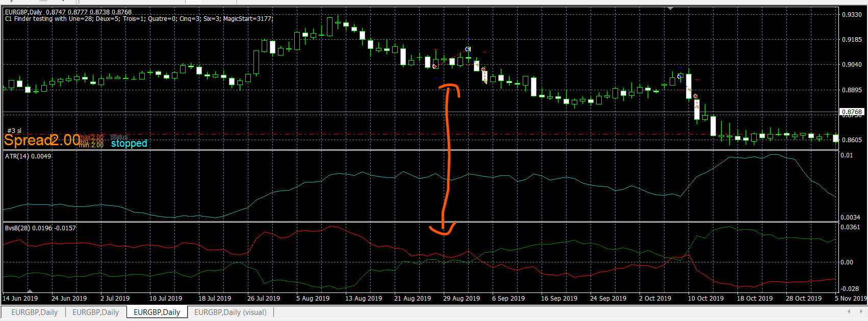Click the min:2.00 spread value

tap(91, 145)
